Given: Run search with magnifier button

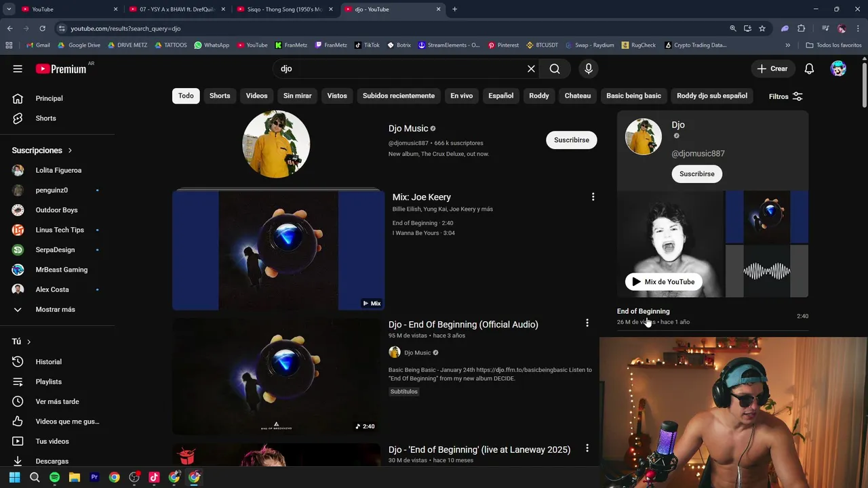Looking at the screenshot, I should (x=555, y=68).
